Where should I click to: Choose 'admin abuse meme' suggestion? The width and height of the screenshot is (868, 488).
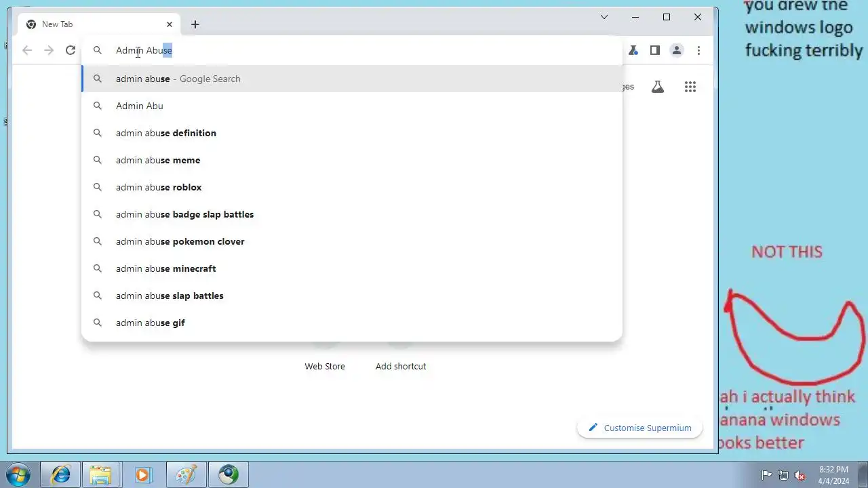click(x=352, y=160)
